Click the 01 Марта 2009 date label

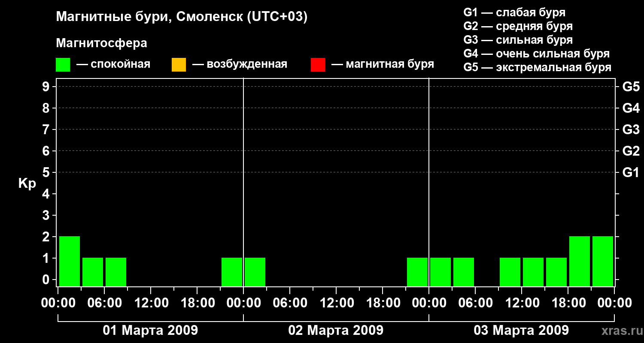pos(150,331)
